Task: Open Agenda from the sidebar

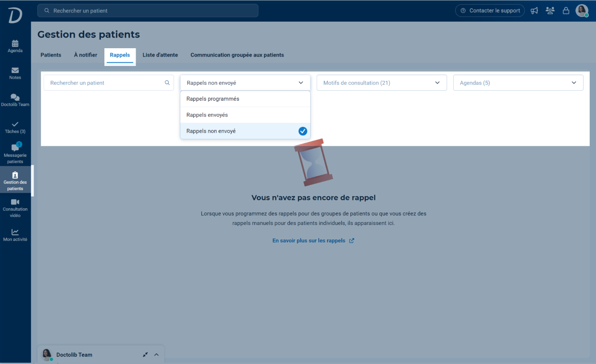Action: pos(15,46)
